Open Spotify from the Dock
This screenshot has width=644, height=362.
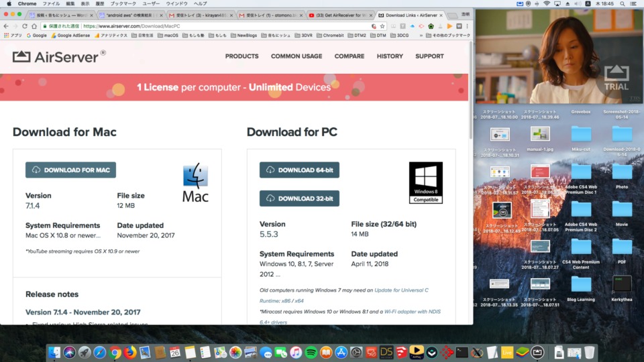pos(311,352)
